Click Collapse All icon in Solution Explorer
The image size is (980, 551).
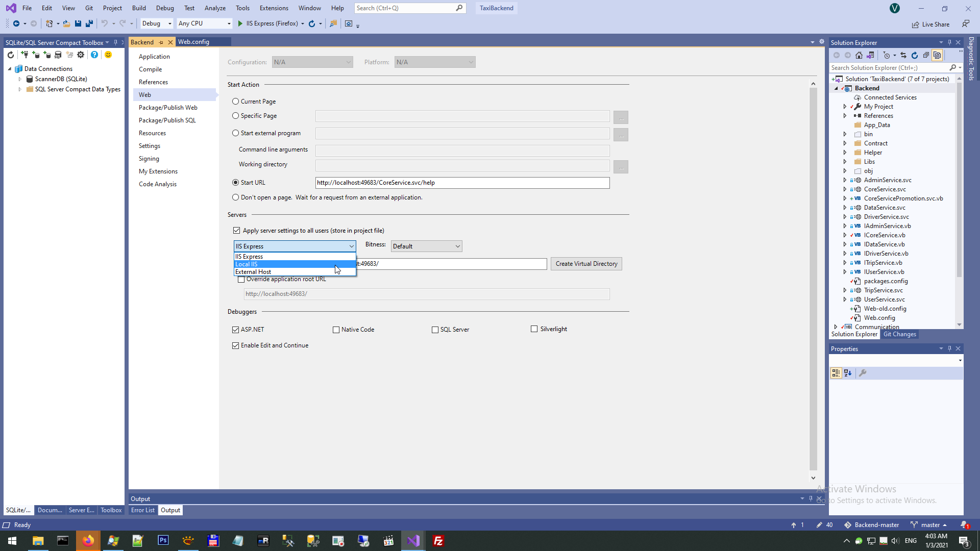point(926,55)
